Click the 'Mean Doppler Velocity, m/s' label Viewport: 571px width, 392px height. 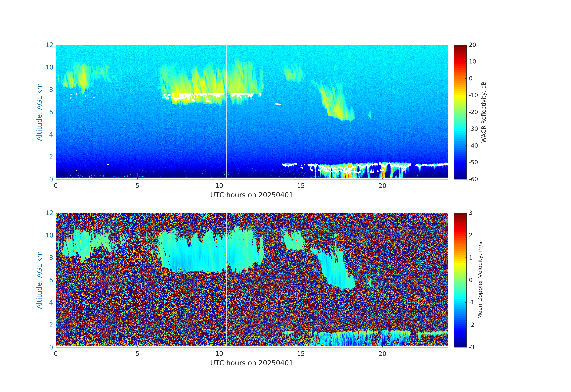(480, 280)
